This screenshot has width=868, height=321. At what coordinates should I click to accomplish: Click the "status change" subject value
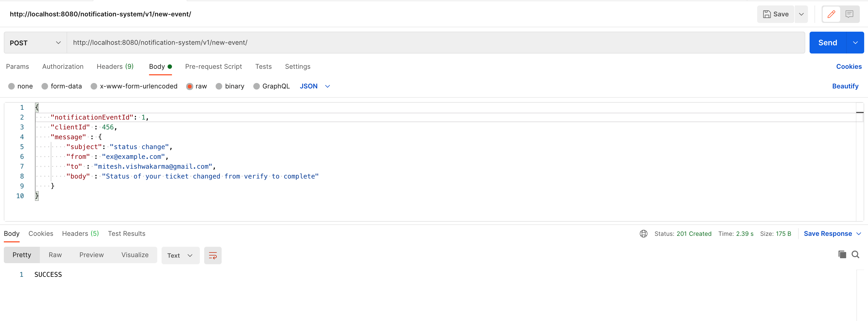[x=139, y=147]
